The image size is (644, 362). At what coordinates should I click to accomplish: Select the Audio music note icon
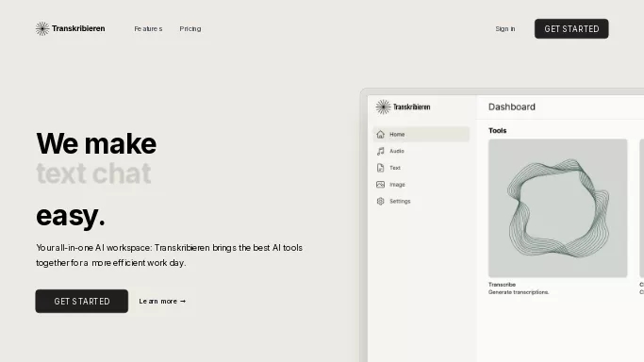click(x=380, y=151)
